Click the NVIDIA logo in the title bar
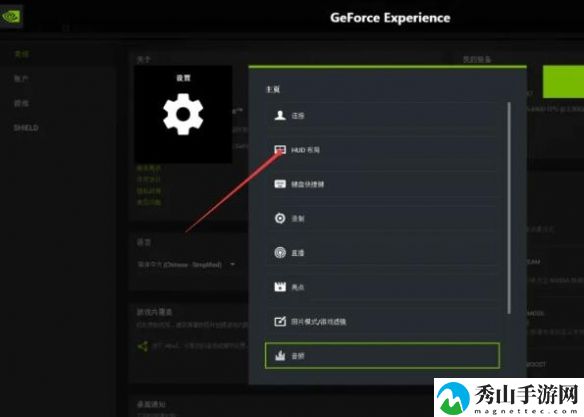This screenshot has width=584, height=417. [11, 17]
